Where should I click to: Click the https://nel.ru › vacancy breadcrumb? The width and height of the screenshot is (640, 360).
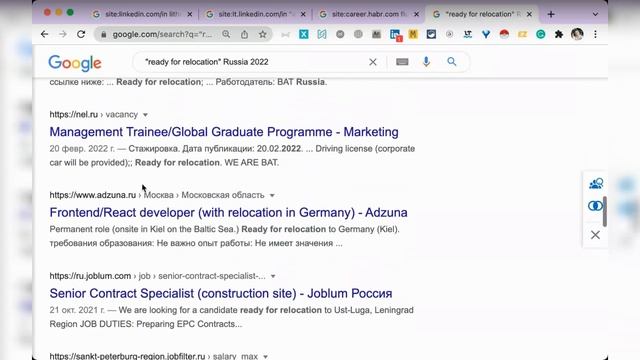pyautogui.click(x=94, y=115)
